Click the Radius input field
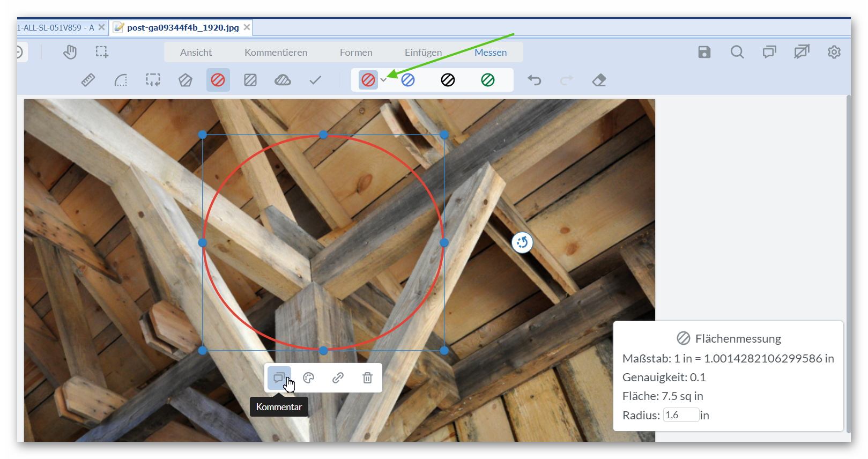Screen dimensions: 868x459 point(681,415)
